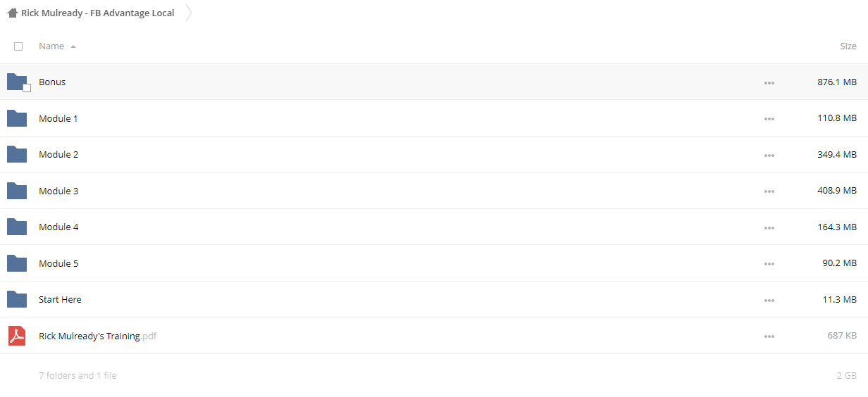Open the Module 3 folder icon
868x397 pixels.
(x=17, y=191)
